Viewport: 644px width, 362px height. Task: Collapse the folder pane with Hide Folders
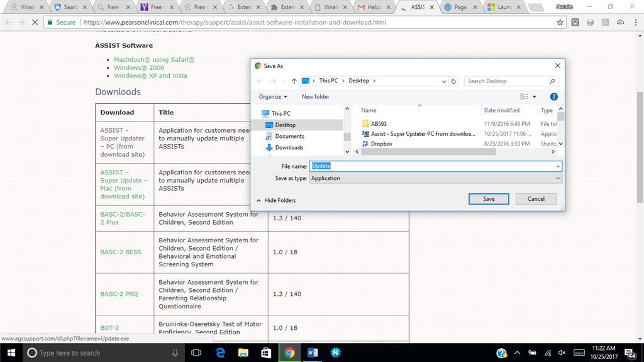[276, 200]
